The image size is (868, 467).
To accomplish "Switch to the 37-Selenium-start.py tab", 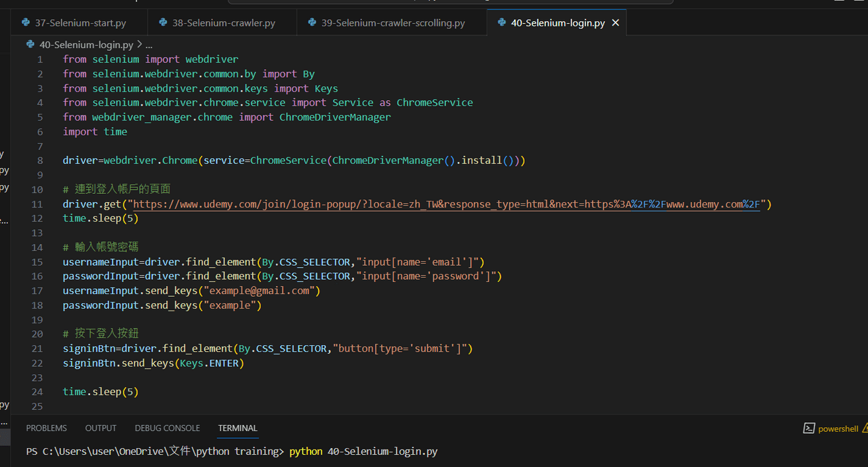I will point(81,22).
